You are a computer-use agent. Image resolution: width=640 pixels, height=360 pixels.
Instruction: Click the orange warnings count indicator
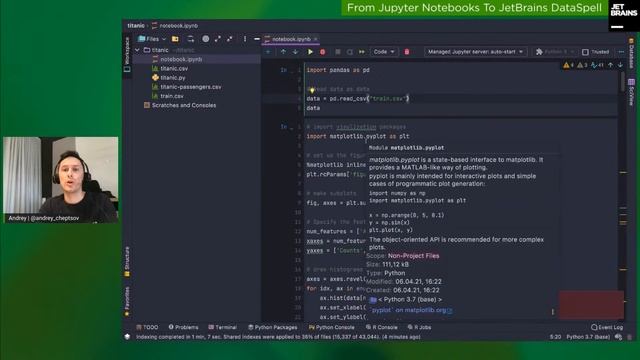click(569, 65)
